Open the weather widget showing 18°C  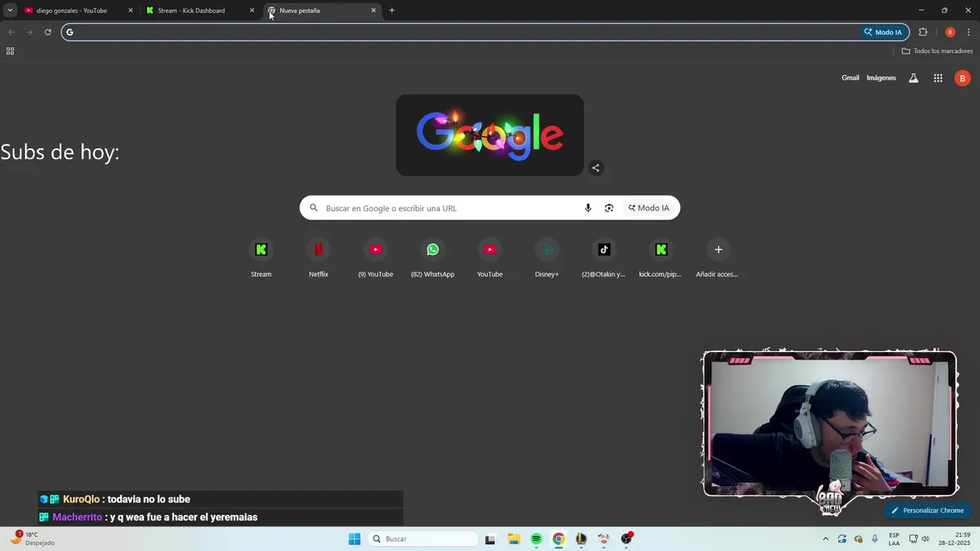pos(32,539)
